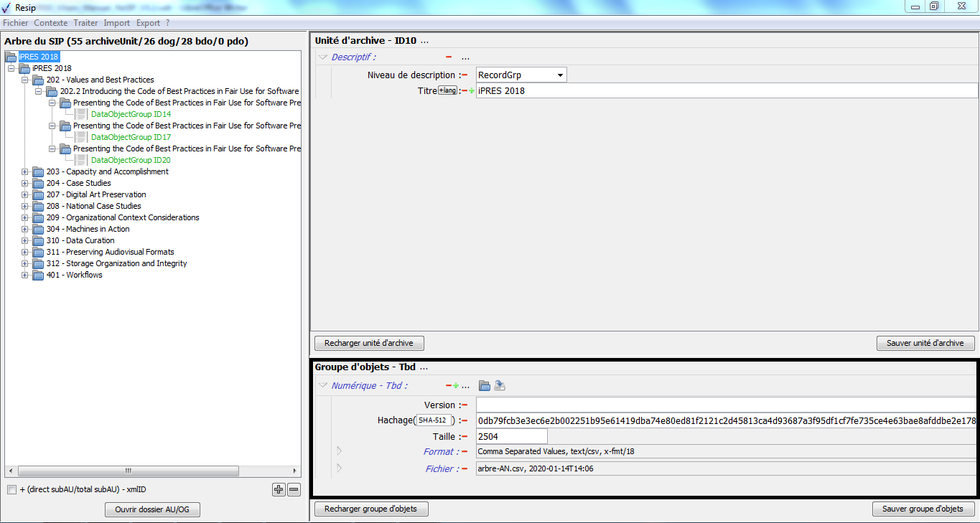Viewport: 980px width, 523px height.
Task: Click green plus icon in Numérique header
Action: tap(455, 386)
